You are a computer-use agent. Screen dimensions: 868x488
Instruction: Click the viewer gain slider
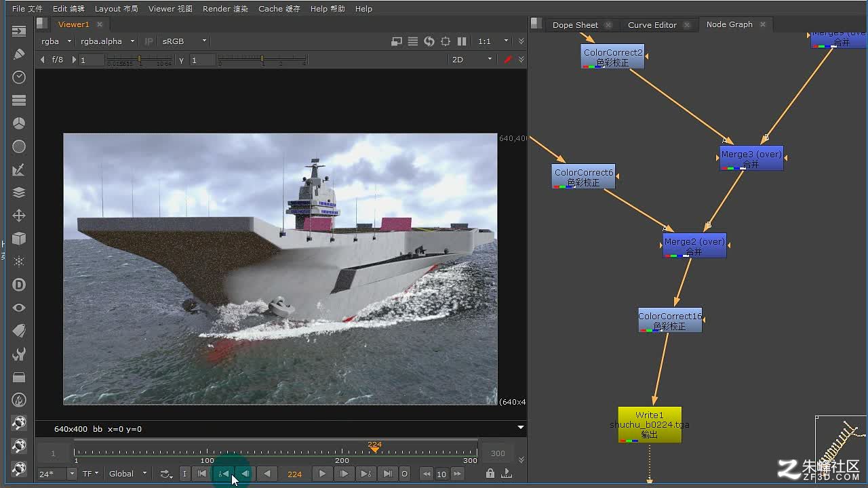click(x=140, y=60)
